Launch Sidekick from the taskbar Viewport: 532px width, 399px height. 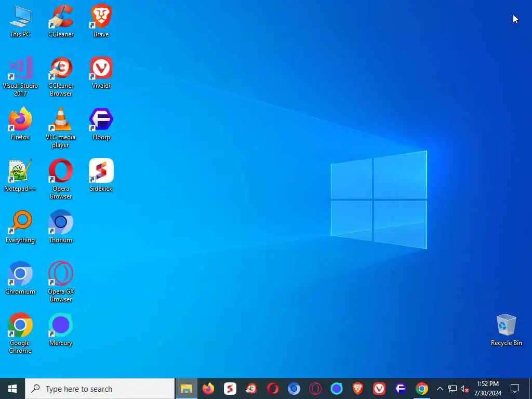point(230,389)
